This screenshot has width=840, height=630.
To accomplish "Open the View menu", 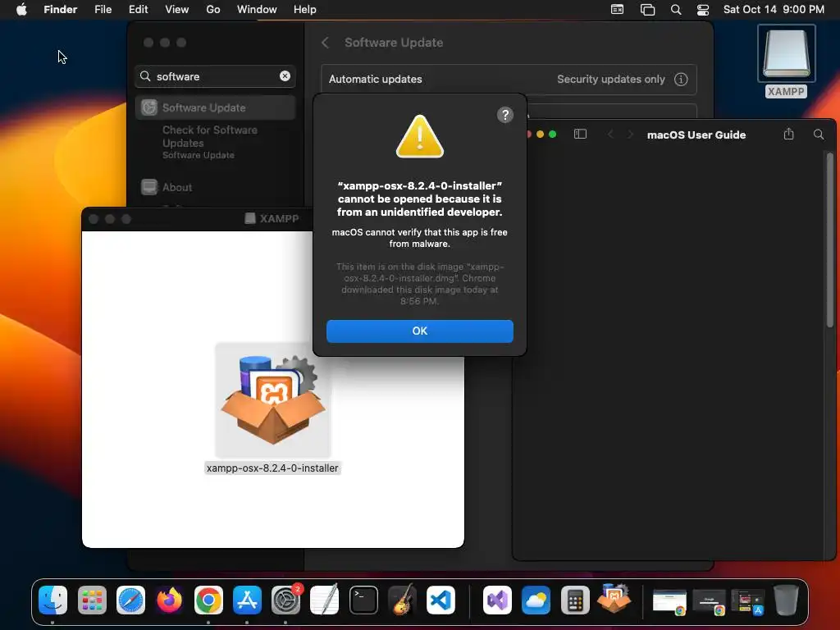I will point(177,9).
